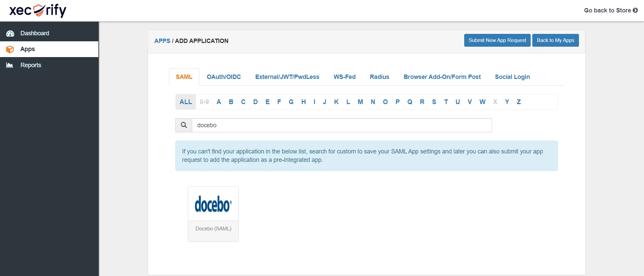Filter apps by letter S
Viewport: 644px width, 276px height.
pos(434,102)
